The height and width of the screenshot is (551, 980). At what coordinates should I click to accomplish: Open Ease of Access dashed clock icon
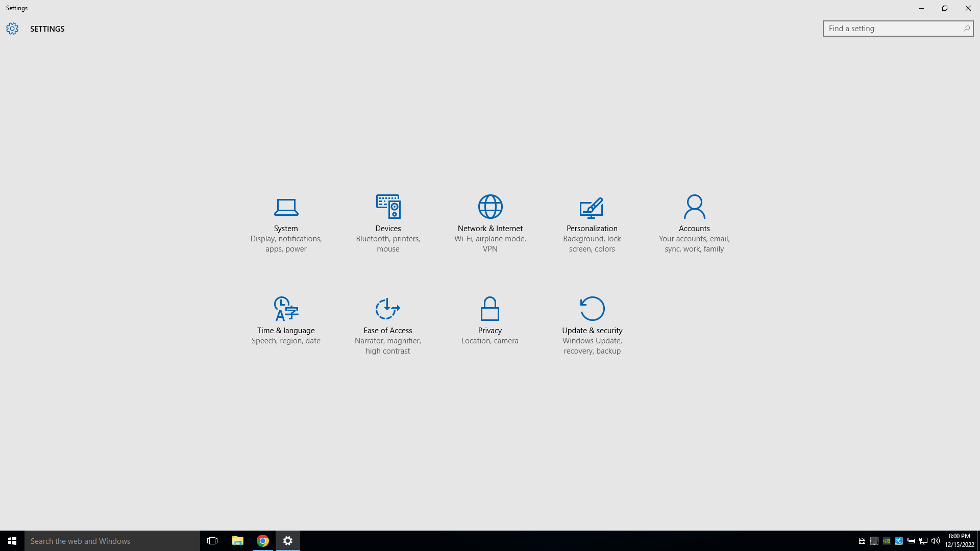tap(387, 309)
